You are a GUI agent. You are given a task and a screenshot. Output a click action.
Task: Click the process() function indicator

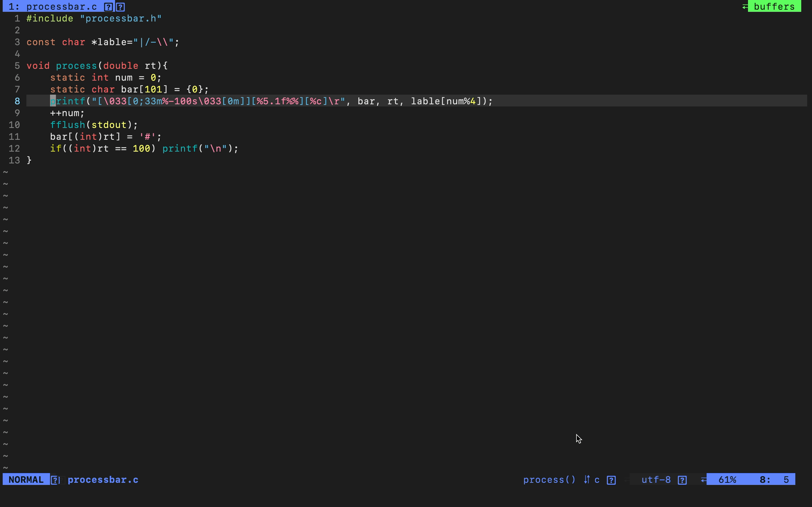549,480
